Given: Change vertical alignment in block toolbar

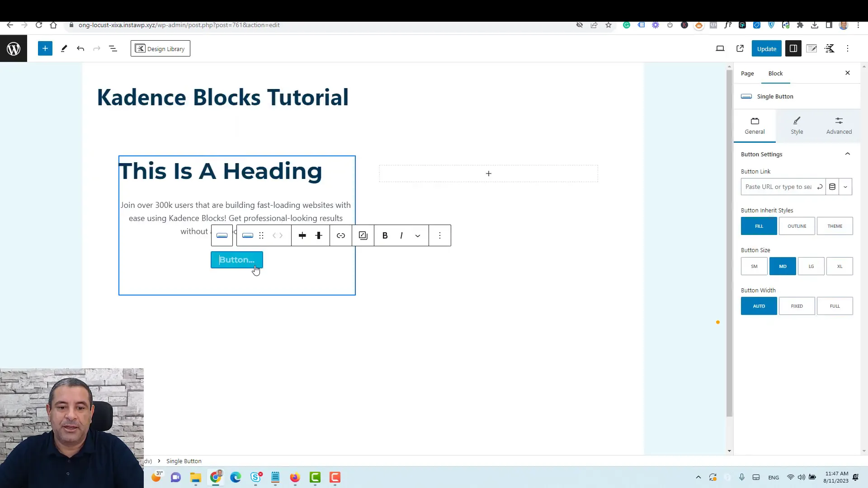Looking at the screenshot, I should coord(319,235).
